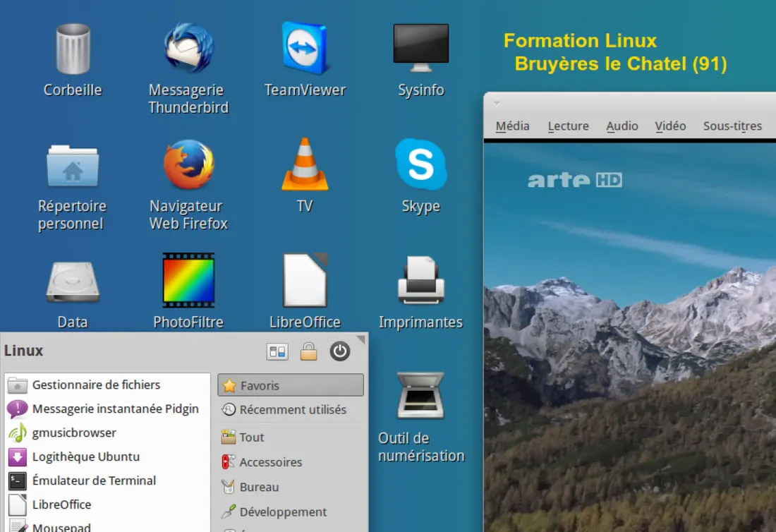This screenshot has height=532, width=776.
Task: Click the power button in Linux menu
Action: point(340,351)
